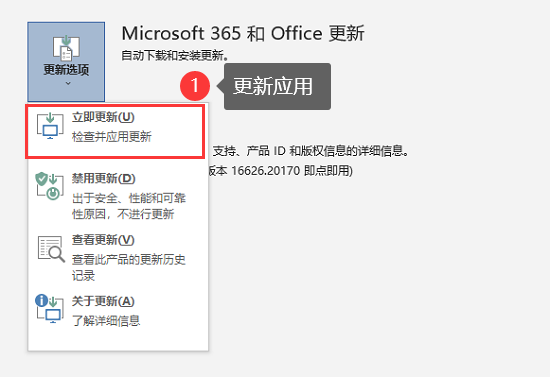This screenshot has height=377, width=550.
Task: Click the red number 1 step badge
Action: click(195, 86)
